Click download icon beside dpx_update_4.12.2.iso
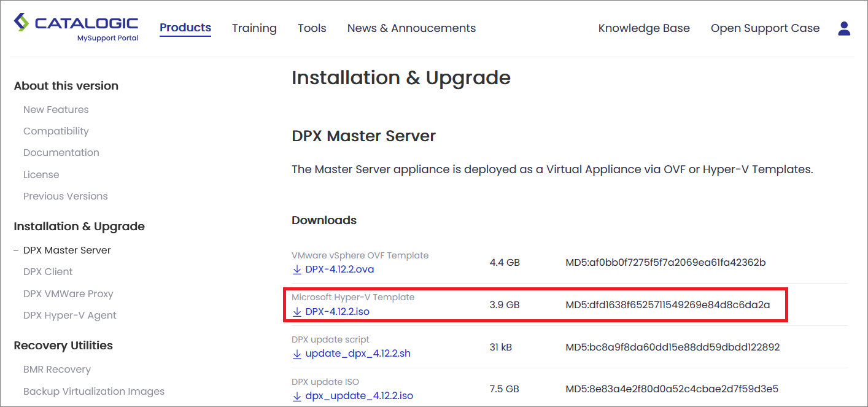 point(297,396)
